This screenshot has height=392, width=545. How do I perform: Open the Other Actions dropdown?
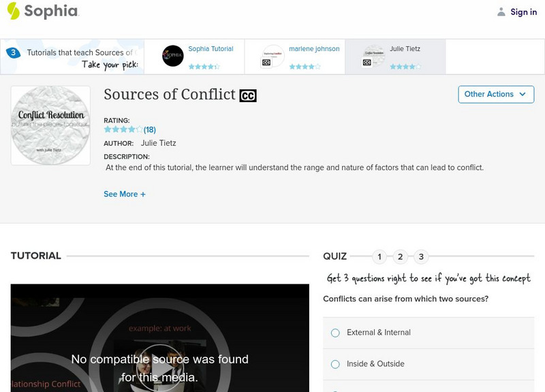coord(495,95)
